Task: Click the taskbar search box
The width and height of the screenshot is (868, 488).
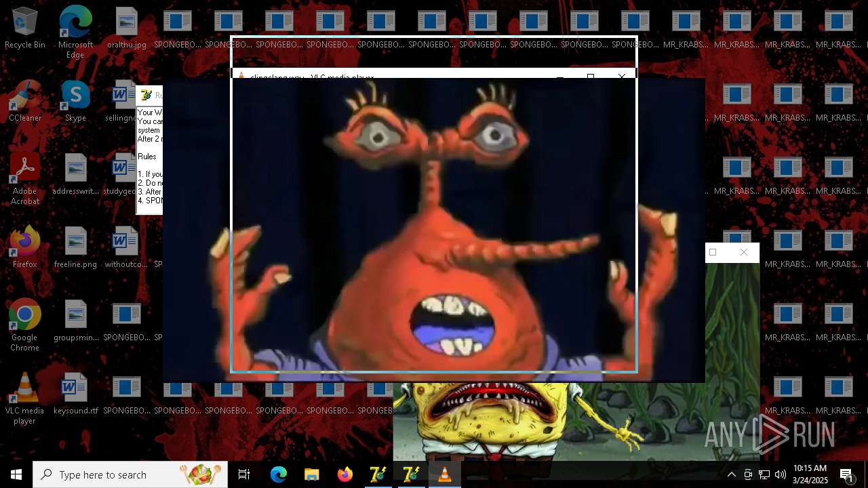Action: click(x=130, y=474)
